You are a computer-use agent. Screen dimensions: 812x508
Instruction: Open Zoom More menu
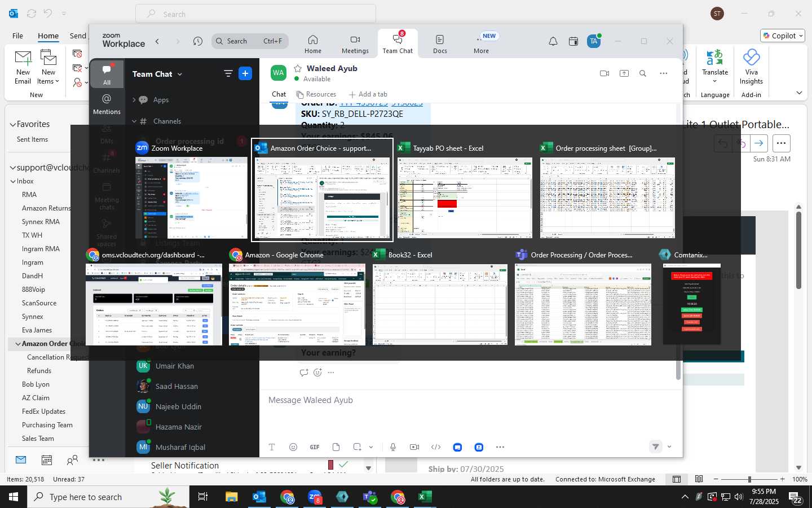481,44
